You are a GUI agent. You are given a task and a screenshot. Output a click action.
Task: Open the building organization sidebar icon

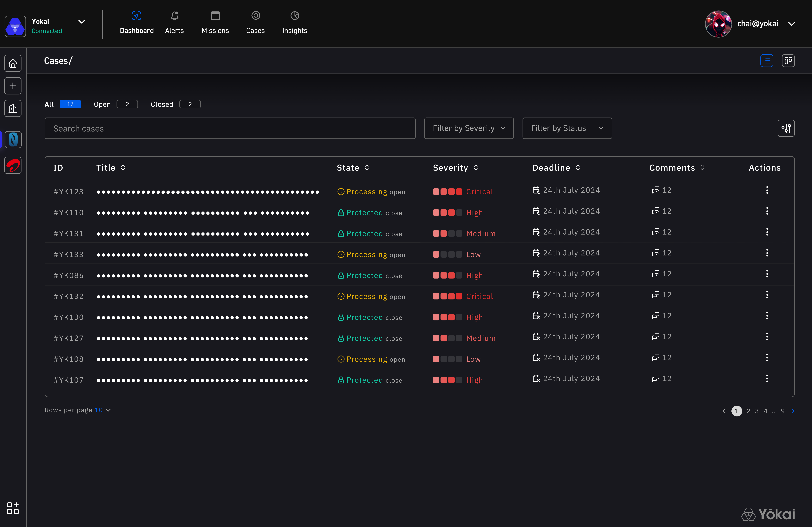click(13, 108)
